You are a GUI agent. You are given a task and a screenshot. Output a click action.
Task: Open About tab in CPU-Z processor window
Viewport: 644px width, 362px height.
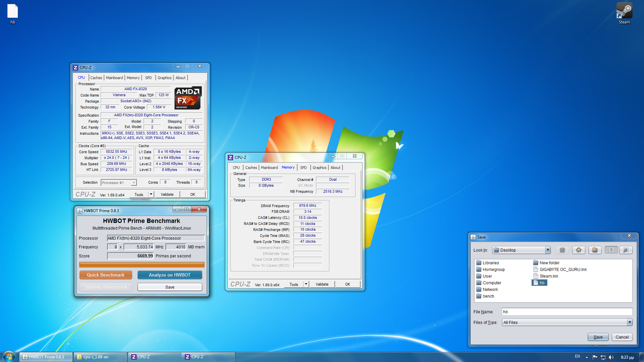point(180,78)
